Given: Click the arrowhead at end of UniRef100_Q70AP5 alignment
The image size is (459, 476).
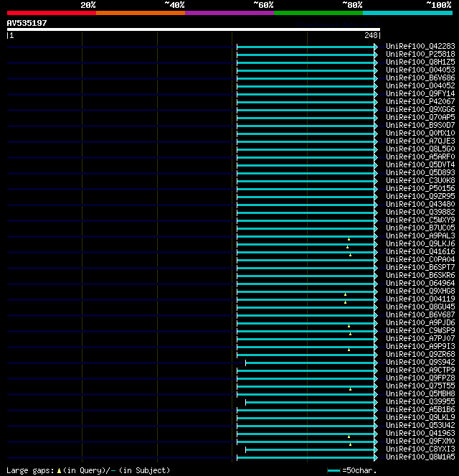Looking at the screenshot, I should (376, 118).
